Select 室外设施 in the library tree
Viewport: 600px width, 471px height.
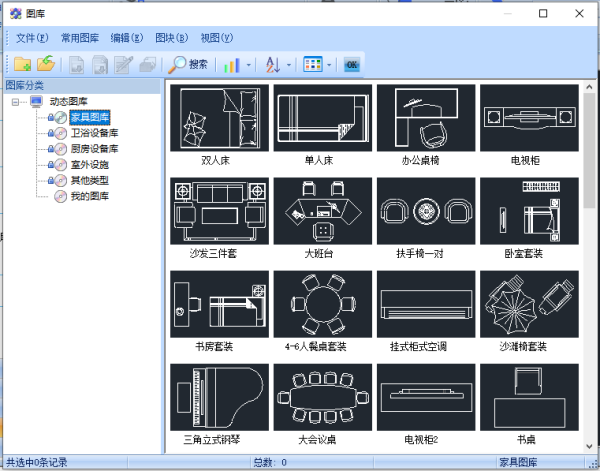(90, 164)
